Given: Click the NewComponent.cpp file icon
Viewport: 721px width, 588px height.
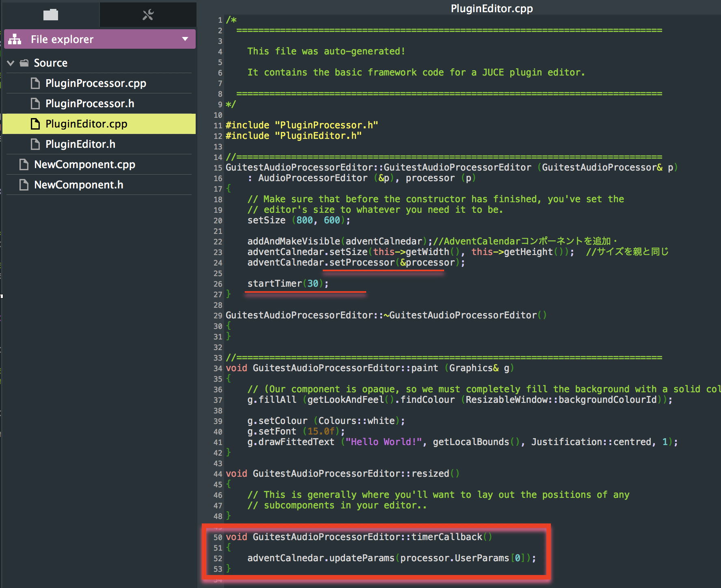Looking at the screenshot, I should click(x=24, y=164).
